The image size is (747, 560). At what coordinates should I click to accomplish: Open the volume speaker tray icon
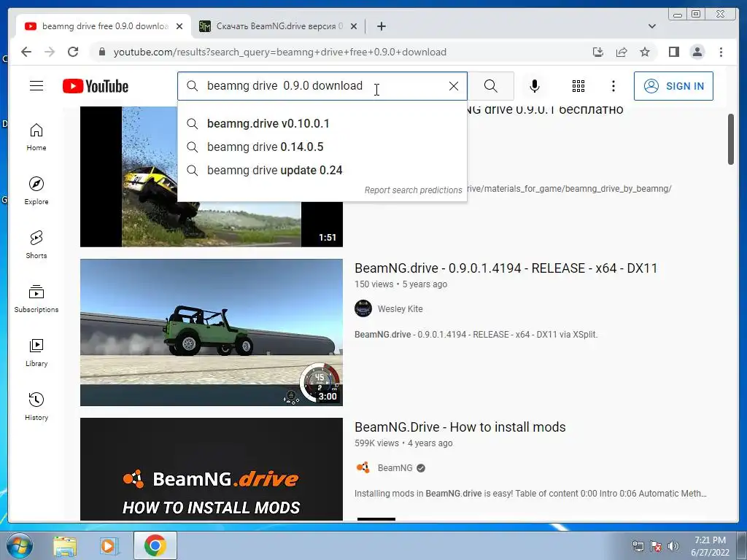673,546
